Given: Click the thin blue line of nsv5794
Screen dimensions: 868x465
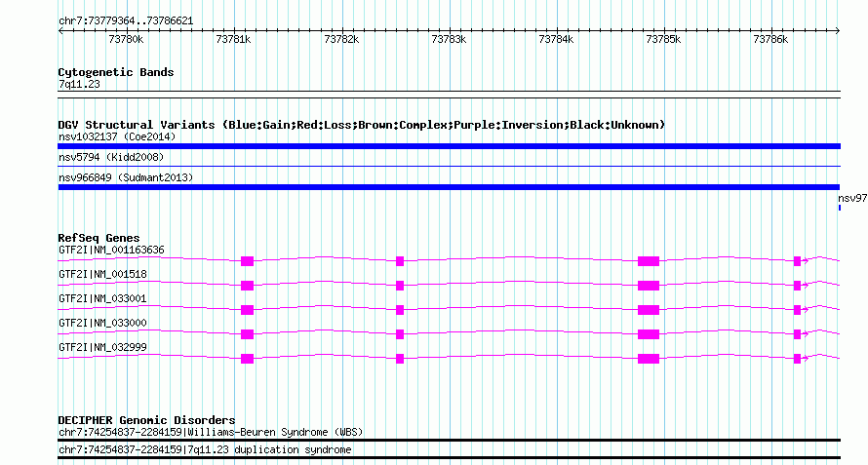Looking at the screenshot, I should point(449,166).
